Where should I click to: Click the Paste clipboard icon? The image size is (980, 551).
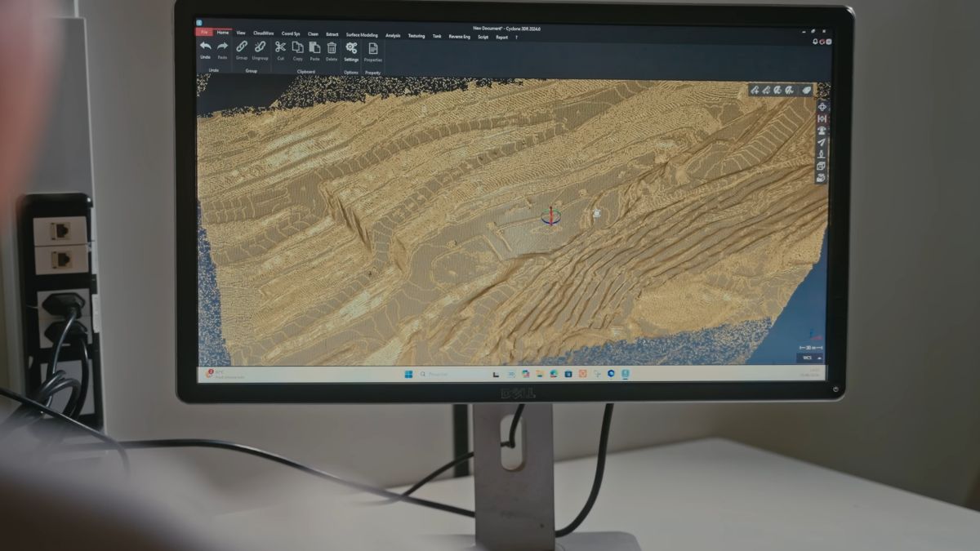pyautogui.click(x=314, y=47)
